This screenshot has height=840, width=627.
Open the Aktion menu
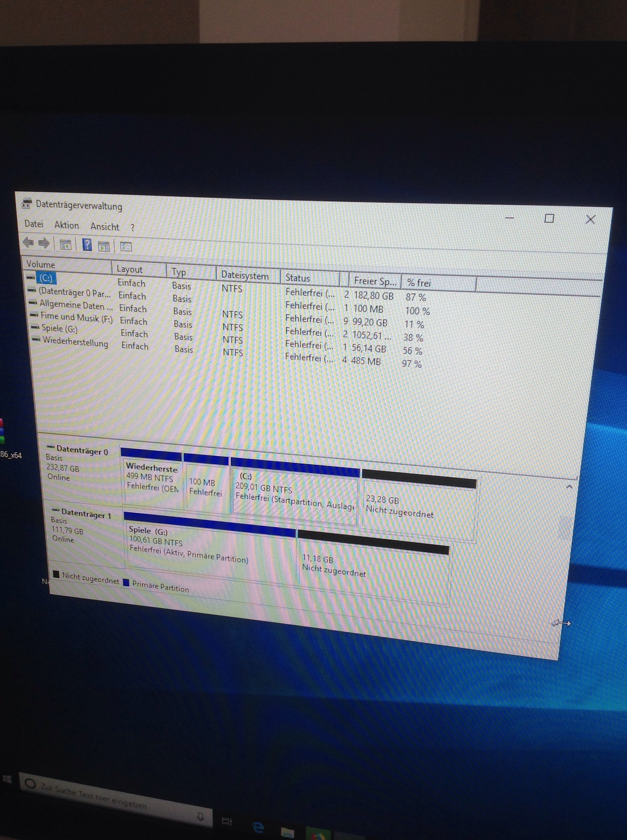click(x=66, y=225)
